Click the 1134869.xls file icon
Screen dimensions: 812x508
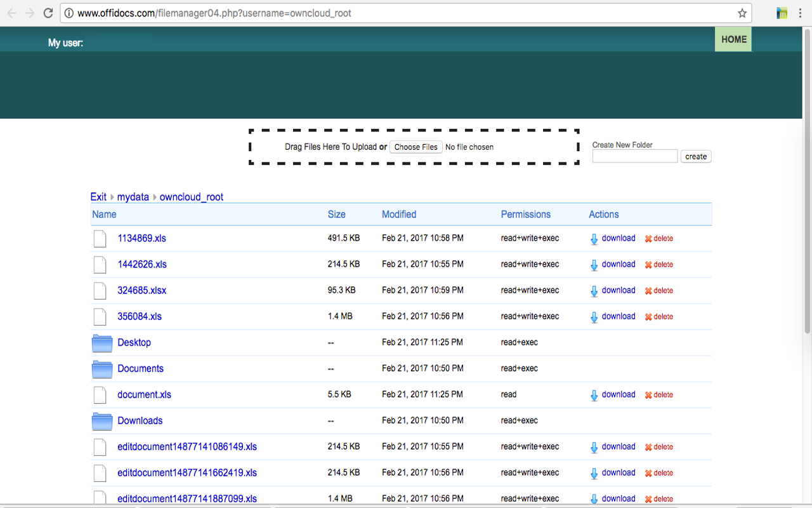coord(100,239)
